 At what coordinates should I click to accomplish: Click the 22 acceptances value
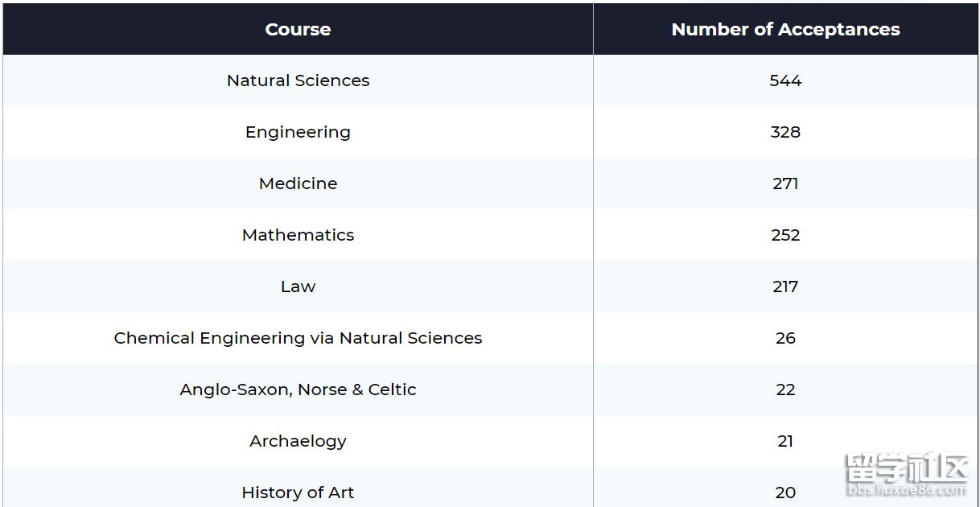click(785, 390)
